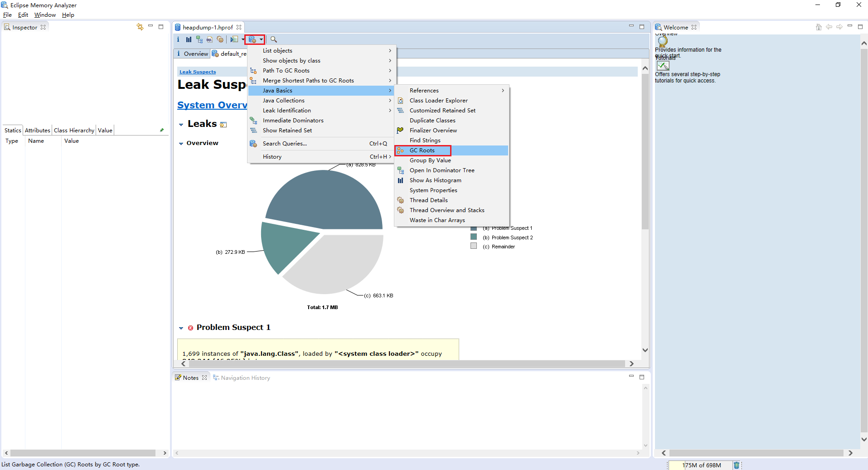Select Finalizer Overview entry
The image size is (868, 470).
pyautogui.click(x=451, y=131)
